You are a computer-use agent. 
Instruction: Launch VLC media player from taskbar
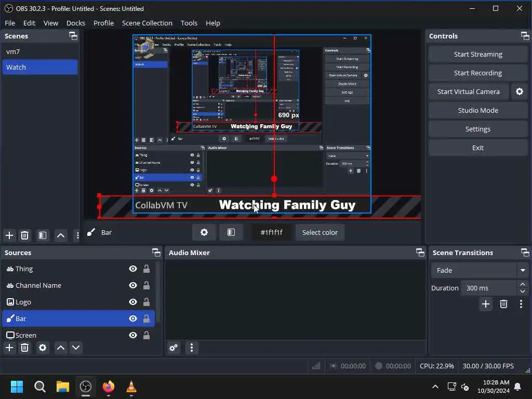coord(131,387)
